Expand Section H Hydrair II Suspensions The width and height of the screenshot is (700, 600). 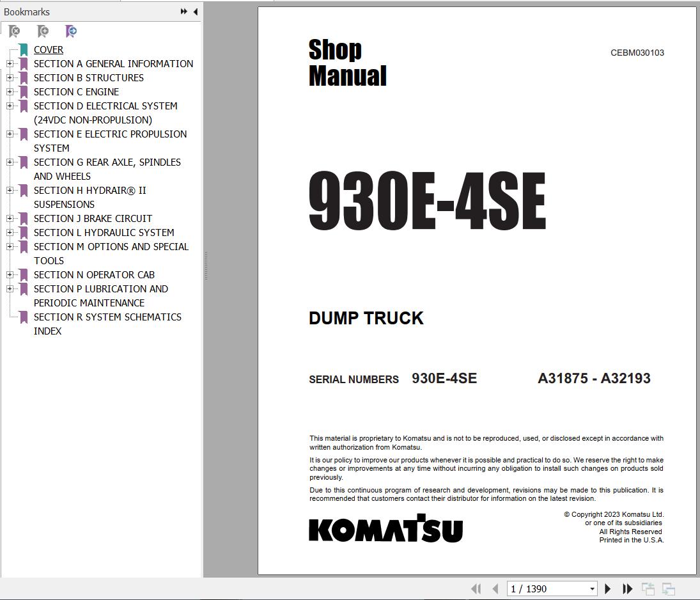pyautogui.click(x=10, y=191)
